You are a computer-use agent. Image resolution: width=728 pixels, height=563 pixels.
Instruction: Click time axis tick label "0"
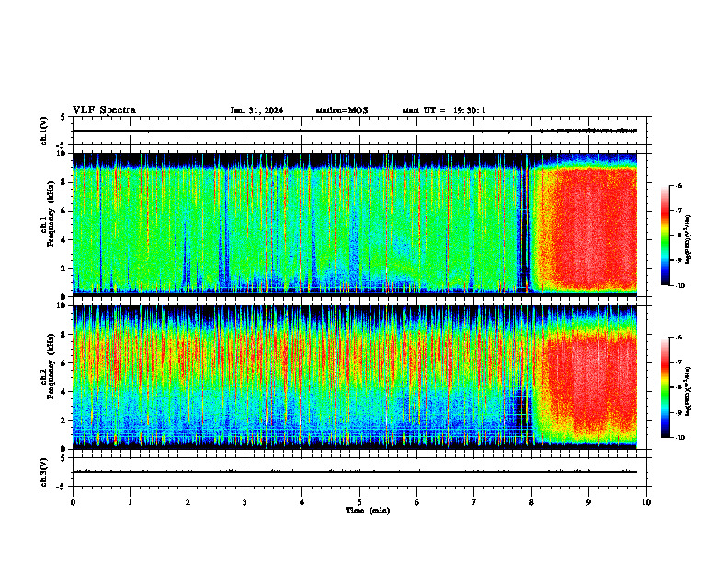pyautogui.click(x=73, y=502)
